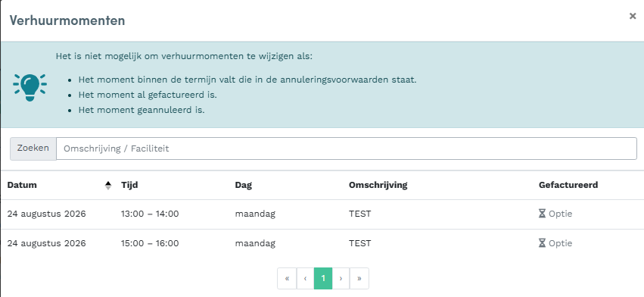Screen dimensions: 644x297
Task: Click hourglass icon on 15:00 – 16:00 row
Action: 542,243
